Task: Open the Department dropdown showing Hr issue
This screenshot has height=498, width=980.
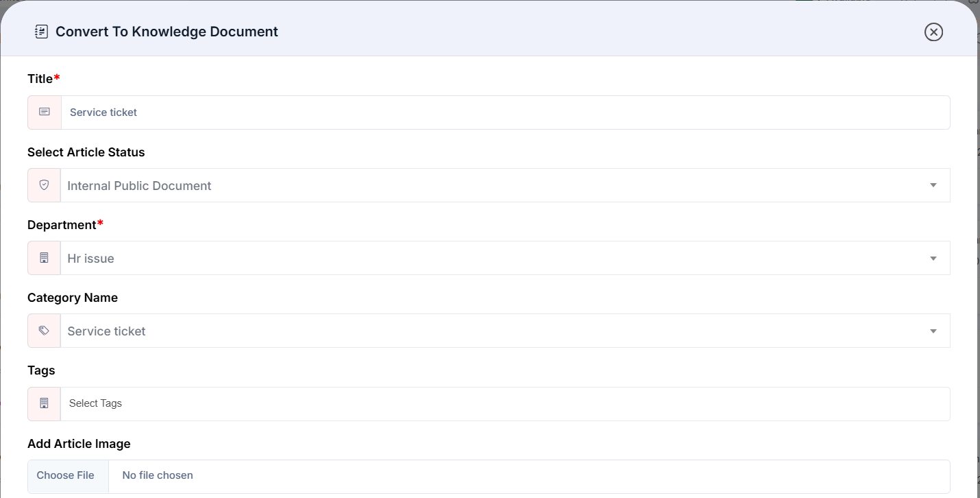Action: [506, 258]
